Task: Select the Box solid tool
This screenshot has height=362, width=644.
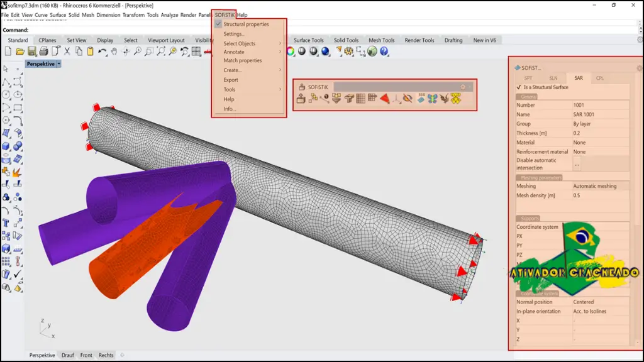Action: coord(6,146)
